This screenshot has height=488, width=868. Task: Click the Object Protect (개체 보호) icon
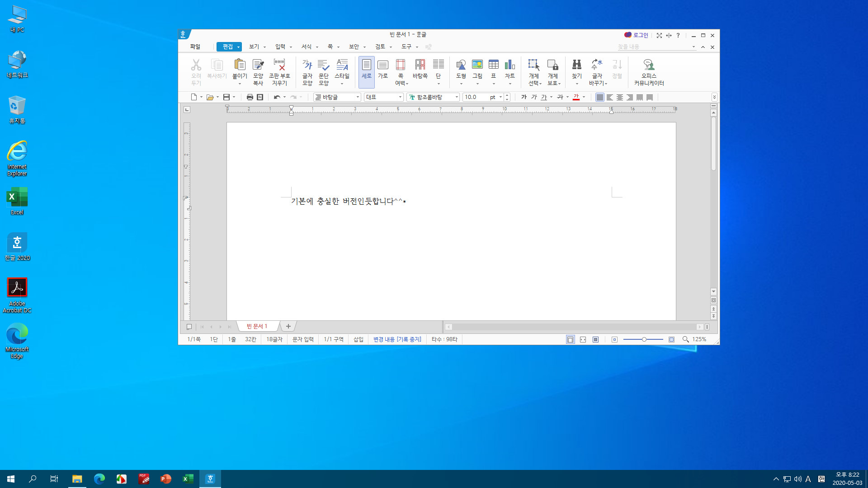coord(553,65)
